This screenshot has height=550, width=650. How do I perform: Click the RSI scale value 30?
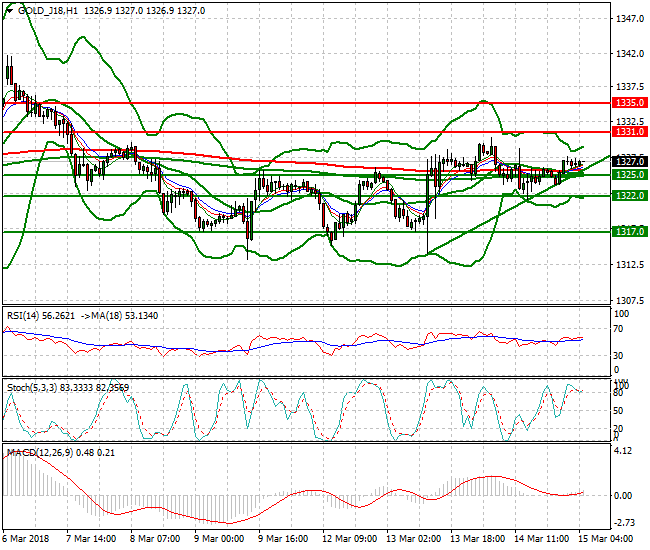618,356
